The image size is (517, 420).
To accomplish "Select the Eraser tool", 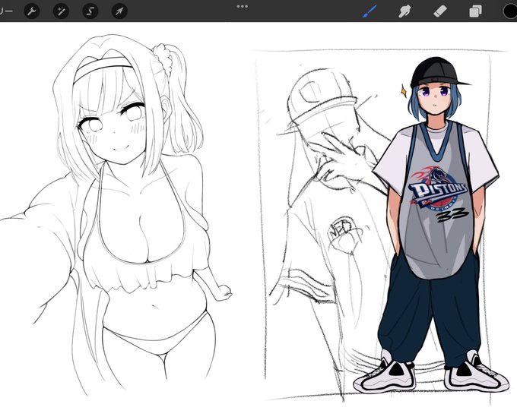I will click(x=440, y=12).
